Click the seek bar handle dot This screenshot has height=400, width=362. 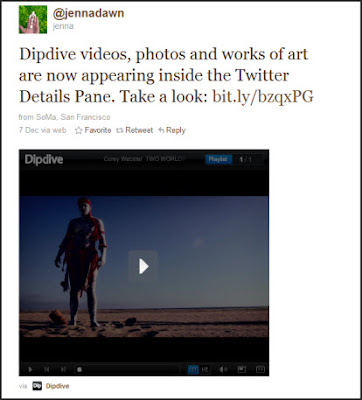[79, 369]
